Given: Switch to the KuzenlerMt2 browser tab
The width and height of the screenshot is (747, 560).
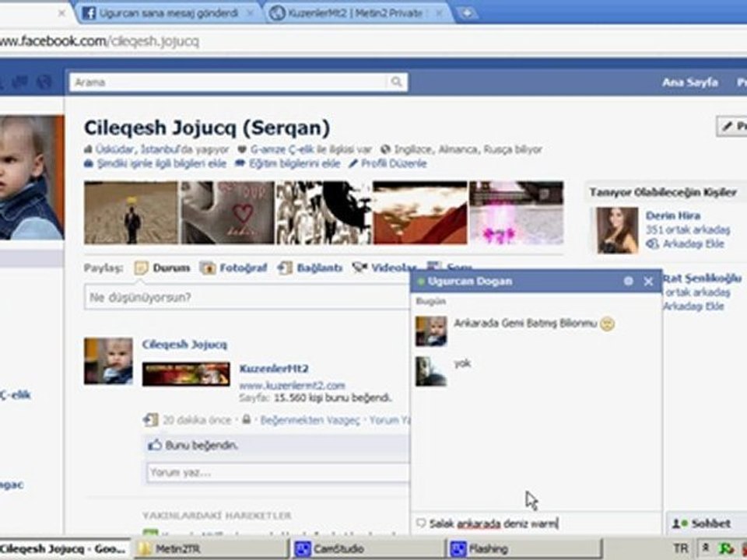Looking at the screenshot, I should (355, 13).
